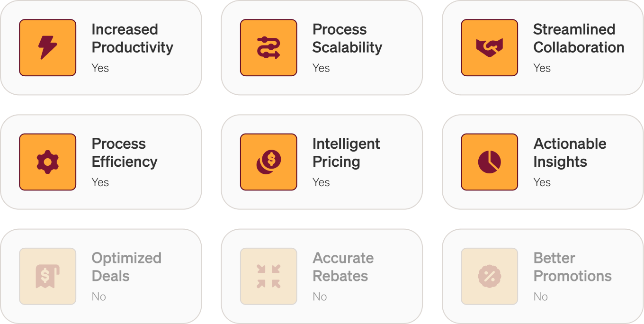
Task: Select the percent badge Better Promotions icon
Action: [x=489, y=277]
